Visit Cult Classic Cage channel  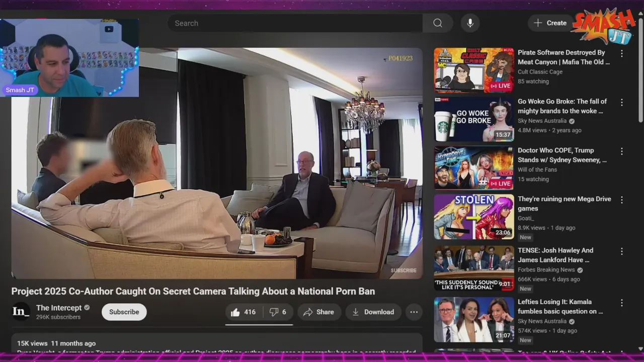click(540, 72)
